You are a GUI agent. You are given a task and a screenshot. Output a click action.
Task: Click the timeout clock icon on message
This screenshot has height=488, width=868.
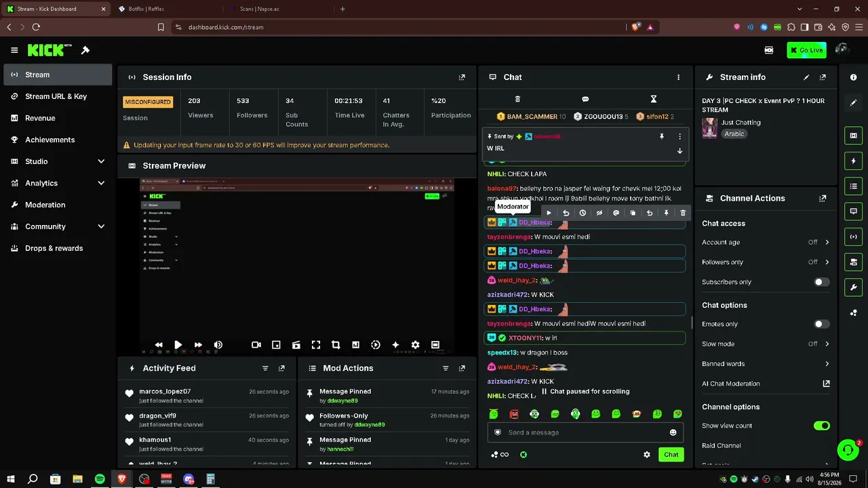point(583,213)
